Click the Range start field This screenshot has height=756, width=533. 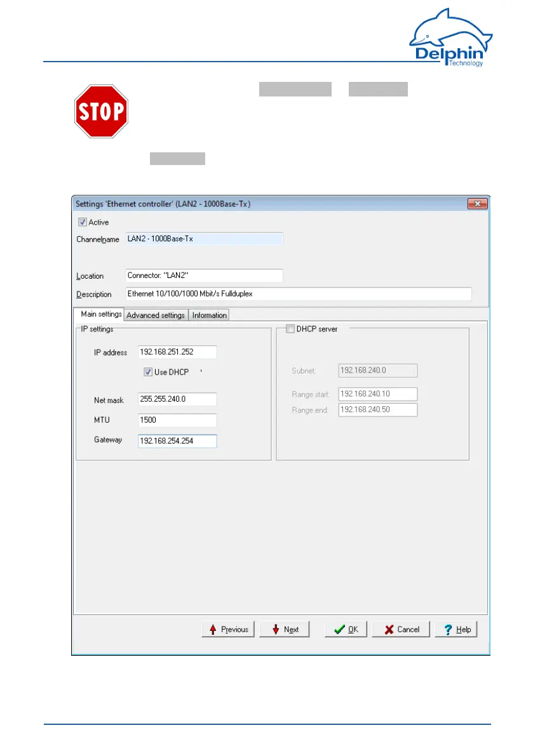click(378, 394)
